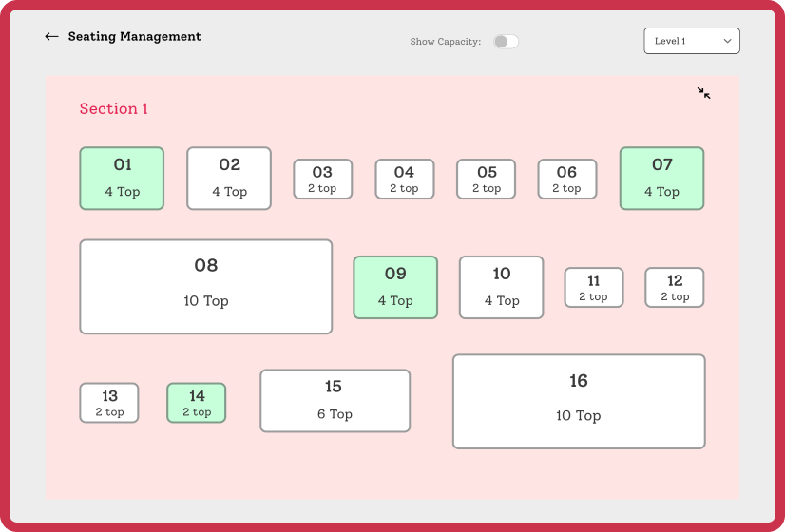Image resolution: width=785 pixels, height=532 pixels.
Task: Select the green table 09
Action: [x=395, y=287]
